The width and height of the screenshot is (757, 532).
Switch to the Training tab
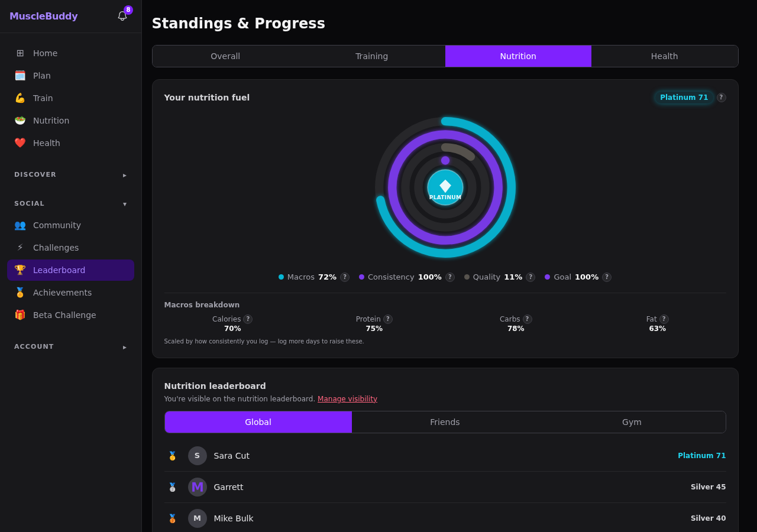pyautogui.click(x=372, y=56)
